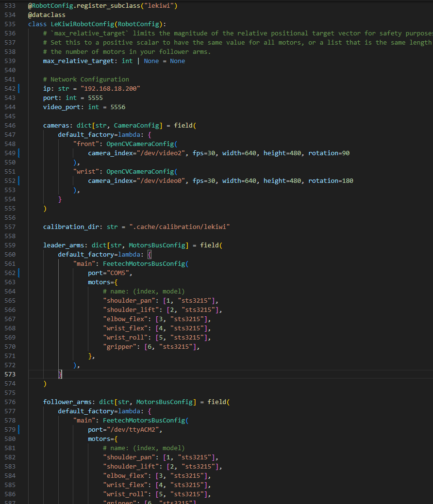Click "elbow_flex" on line 567
433x504 pixels.
pyautogui.click(x=125, y=319)
